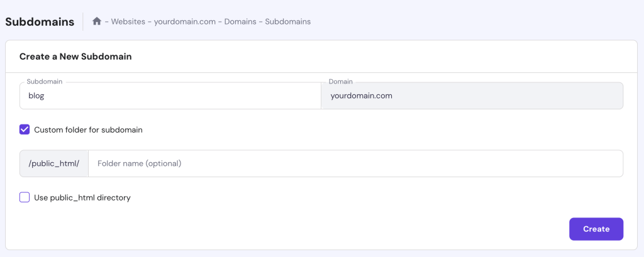644x257 pixels.
Task: Open the Domains breadcrumb link
Action: click(237, 21)
